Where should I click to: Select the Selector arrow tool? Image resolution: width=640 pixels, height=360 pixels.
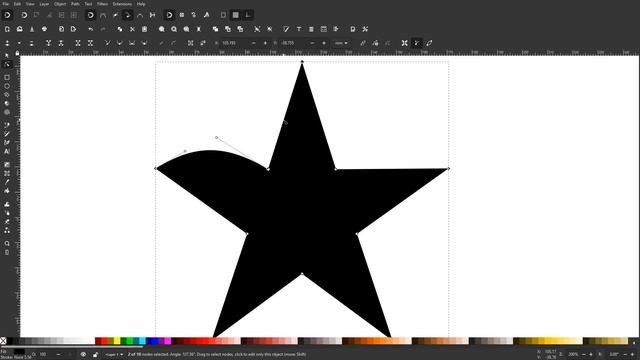click(x=7, y=56)
